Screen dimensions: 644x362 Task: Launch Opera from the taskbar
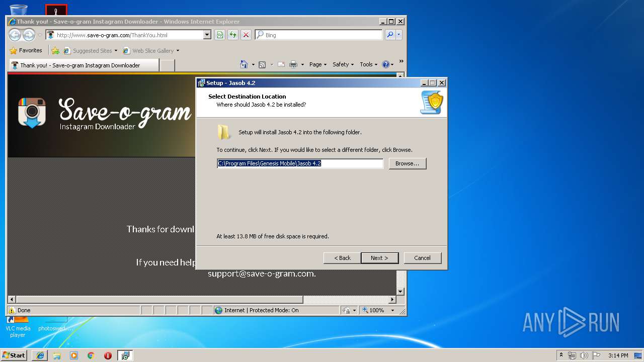click(108, 355)
